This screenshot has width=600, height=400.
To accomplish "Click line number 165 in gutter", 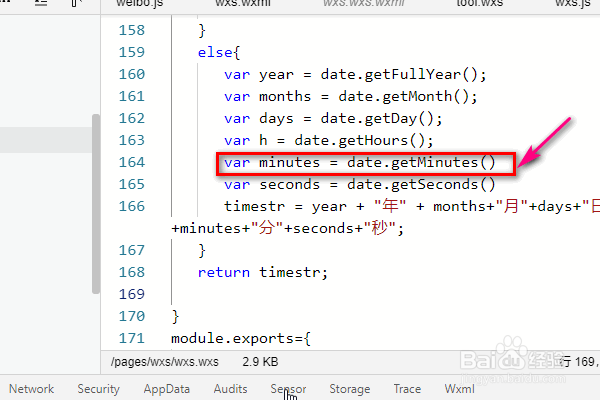I will [132, 184].
